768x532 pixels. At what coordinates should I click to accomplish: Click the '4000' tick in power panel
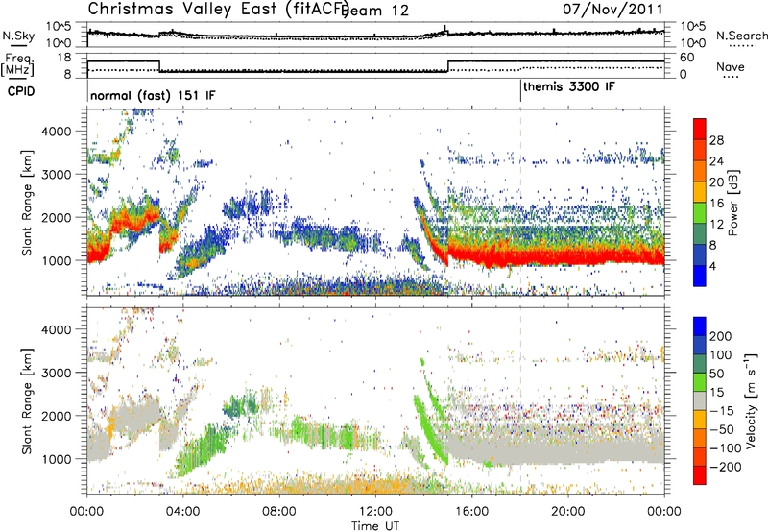[57, 132]
